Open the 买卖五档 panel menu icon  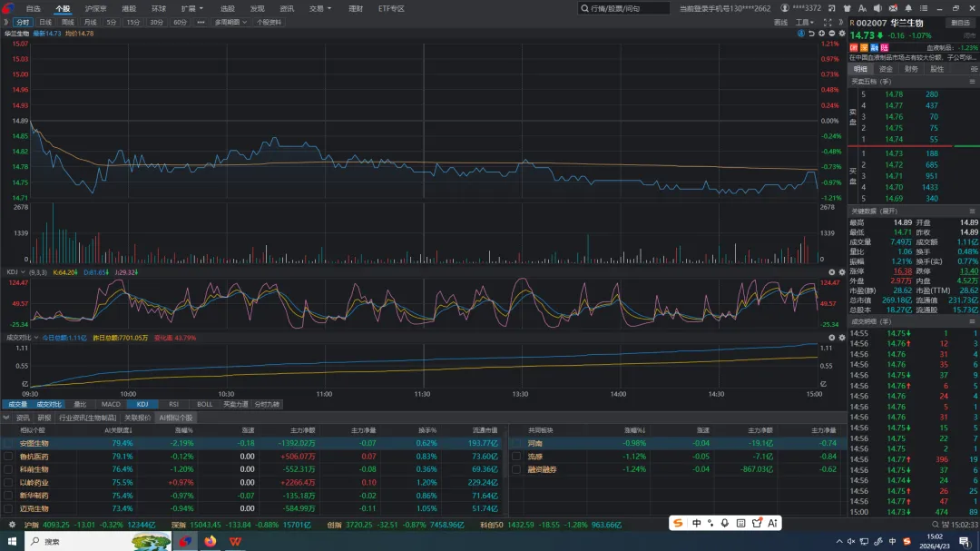(x=972, y=82)
